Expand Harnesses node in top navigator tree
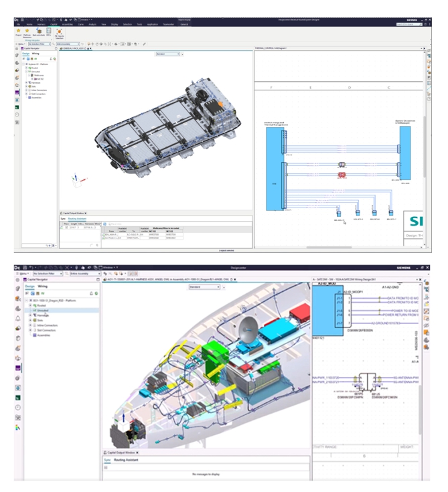The width and height of the screenshot is (448, 492). coord(26,82)
